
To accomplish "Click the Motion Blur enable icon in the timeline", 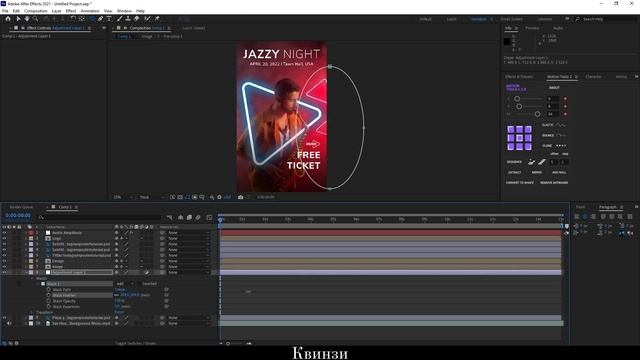I will coord(198,218).
